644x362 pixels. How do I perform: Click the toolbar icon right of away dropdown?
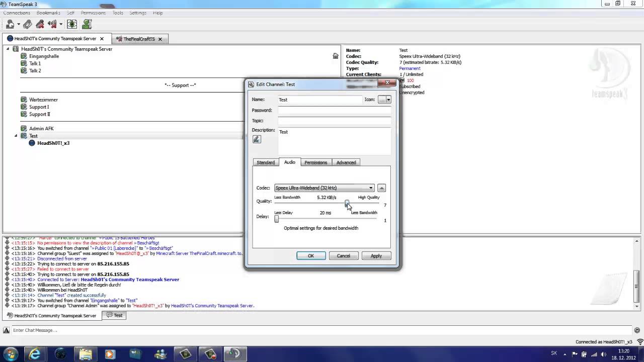[x=28, y=24]
